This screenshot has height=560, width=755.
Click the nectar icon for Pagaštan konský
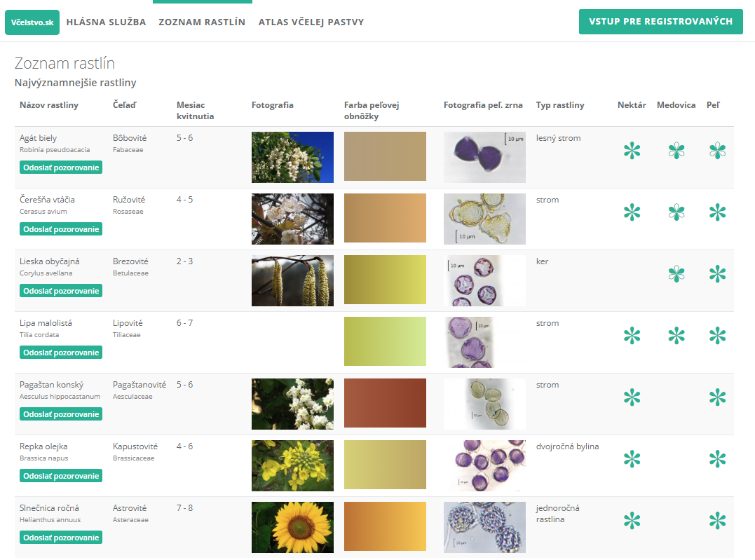(632, 397)
